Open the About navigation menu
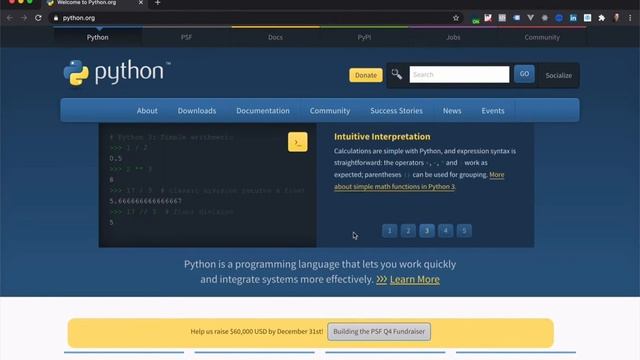The image size is (640, 360). (147, 111)
